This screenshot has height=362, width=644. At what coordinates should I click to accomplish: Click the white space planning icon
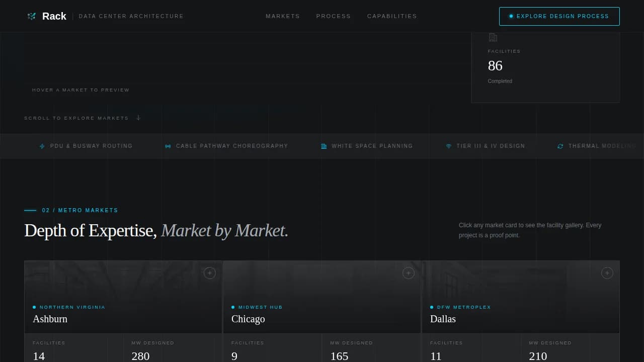click(x=324, y=146)
